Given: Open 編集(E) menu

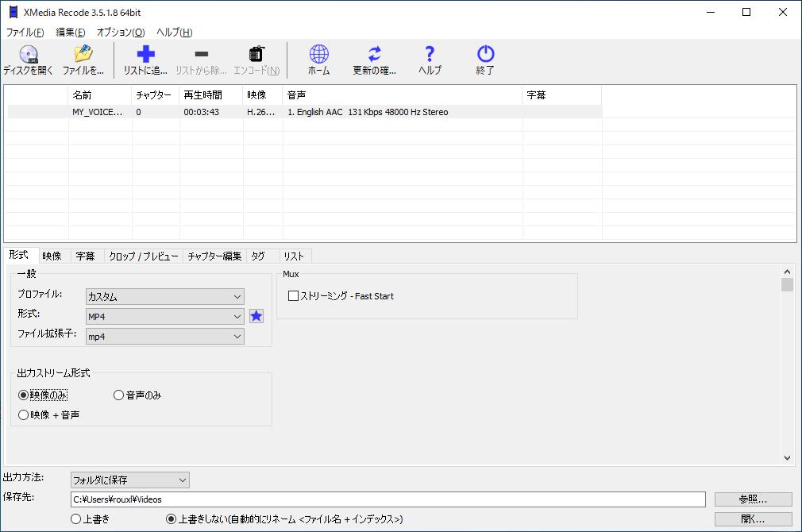Looking at the screenshot, I should click(x=71, y=33).
